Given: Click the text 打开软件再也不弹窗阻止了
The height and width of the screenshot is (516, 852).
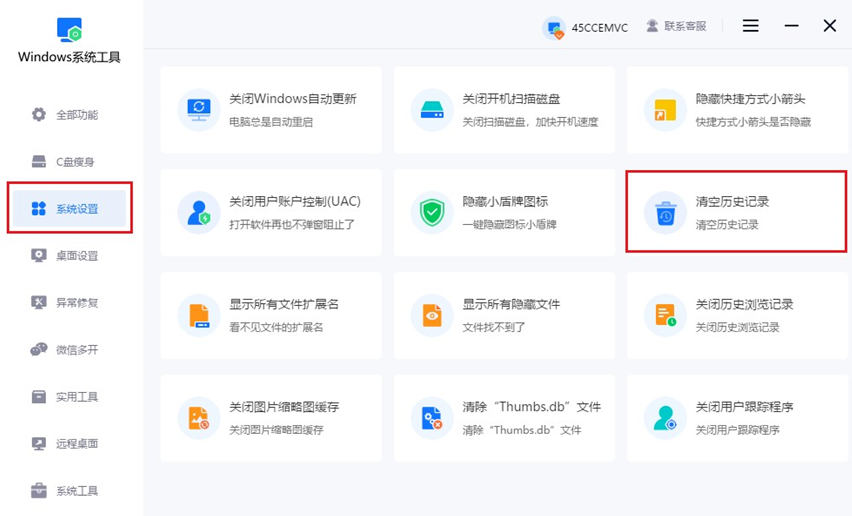Looking at the screenshot, I should pyautogui.click(x=292, y=225).
